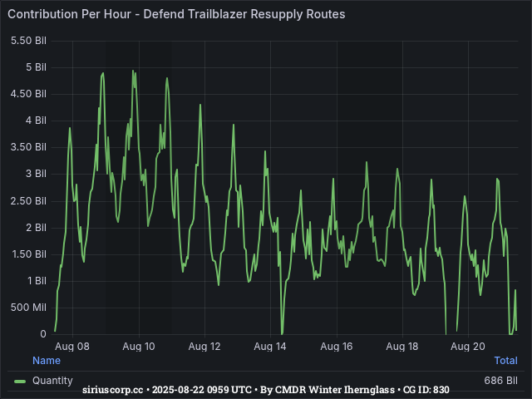Click the 500 Mil y-axis label

[x=28, y=308]
